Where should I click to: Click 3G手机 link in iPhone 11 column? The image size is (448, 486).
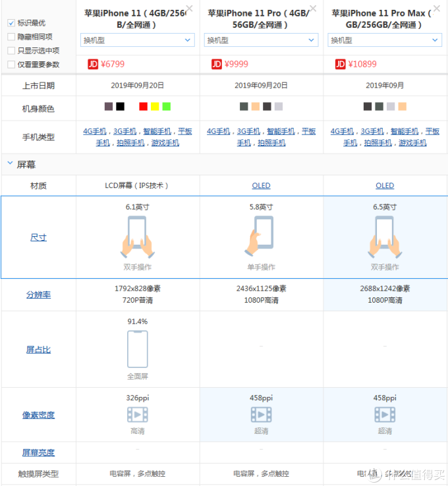coord(125,131)
